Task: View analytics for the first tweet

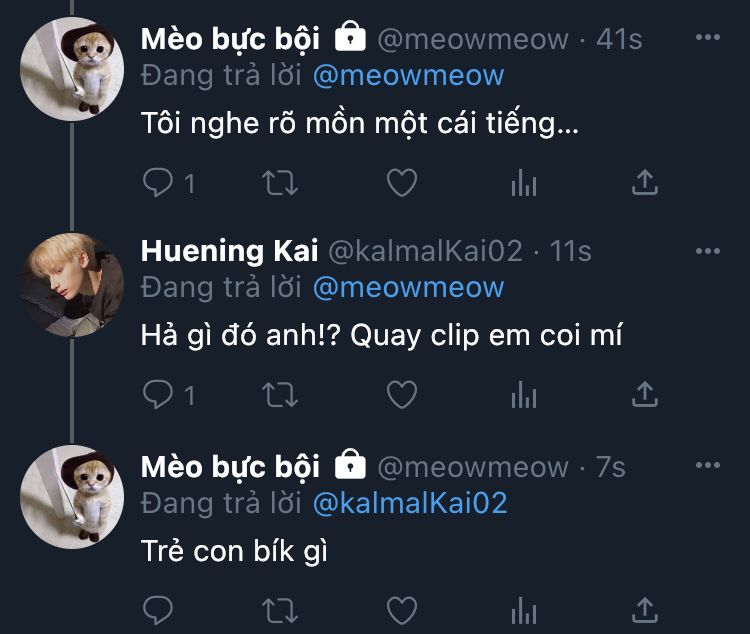Action: (523, 182)
